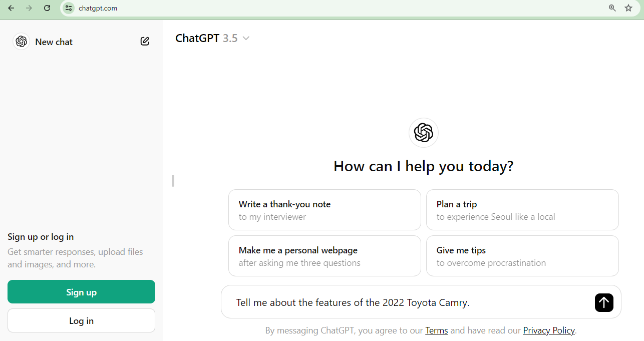Click the browser back arrow
Viewport: 644px width, 341px height.
click(11, 8)
